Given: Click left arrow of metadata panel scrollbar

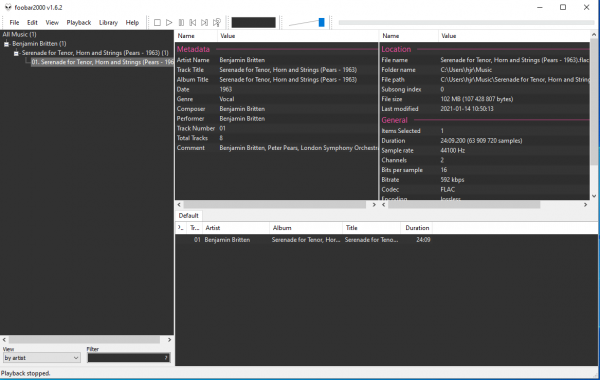Looking at the screenshot, I should tap(179, 205).
